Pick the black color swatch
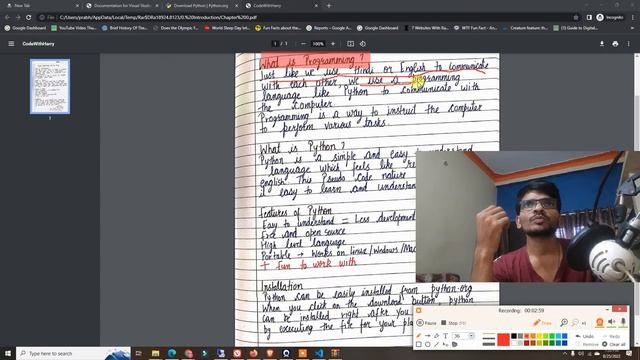Screen dimensions: 640x360 click(x=514, y=336)
